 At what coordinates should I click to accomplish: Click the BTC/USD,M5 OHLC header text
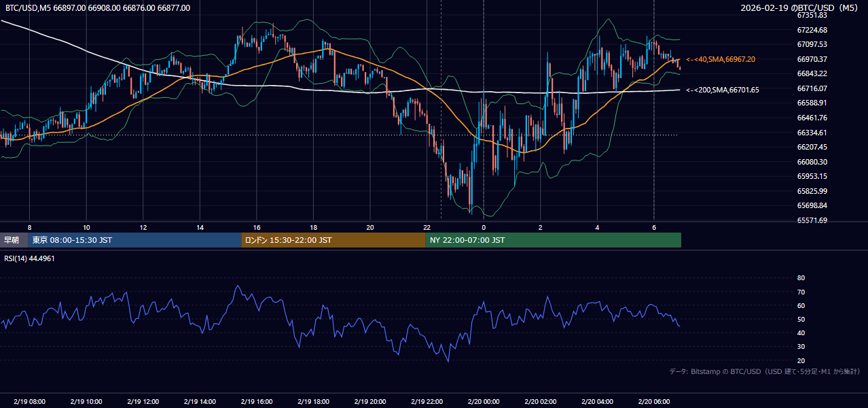click(x=98, y=8)
